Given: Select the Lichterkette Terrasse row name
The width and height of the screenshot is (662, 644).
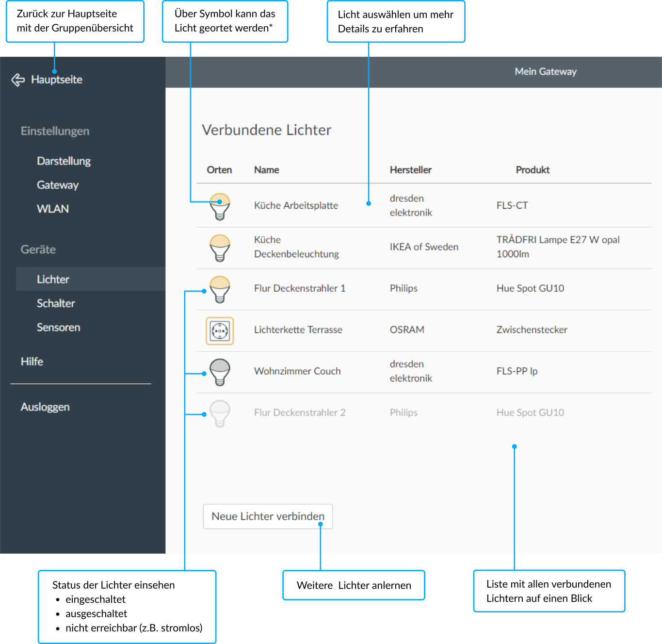Looking at the screenshot, I should coord(298,330).
